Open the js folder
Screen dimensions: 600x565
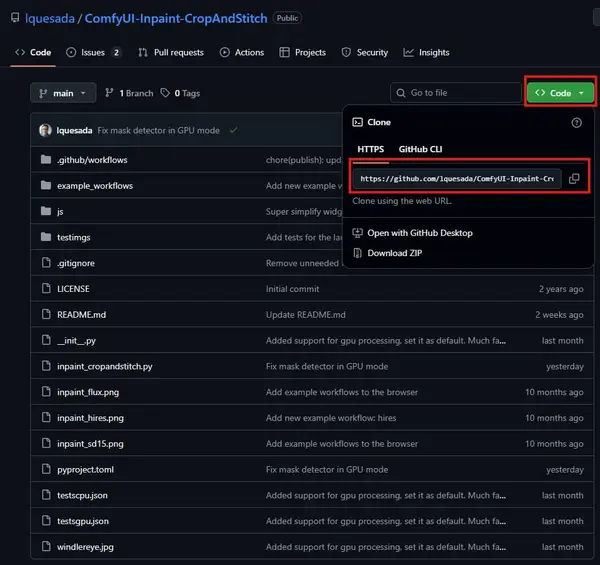60,211
